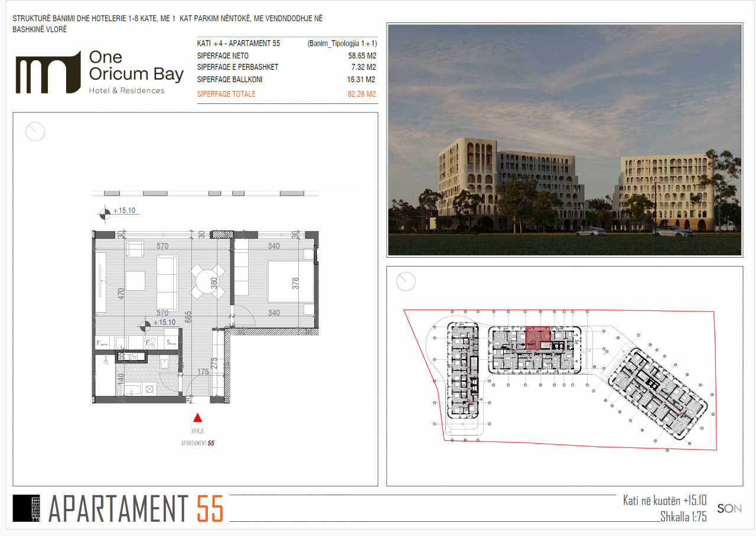The image size is (756, 536).
Task: Click the KATI +4 - APARTAMENT 55 heading
Action: (238, 44)
